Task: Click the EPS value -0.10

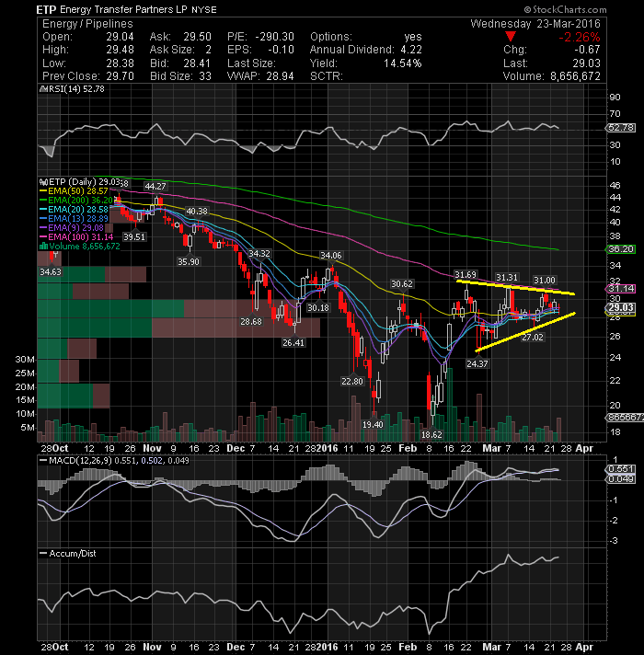Action: point(281,50)
